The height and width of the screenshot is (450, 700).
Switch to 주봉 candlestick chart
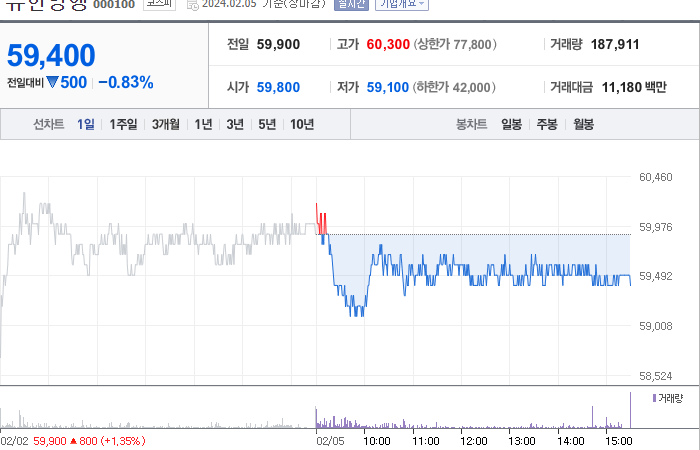coord(547,124)
